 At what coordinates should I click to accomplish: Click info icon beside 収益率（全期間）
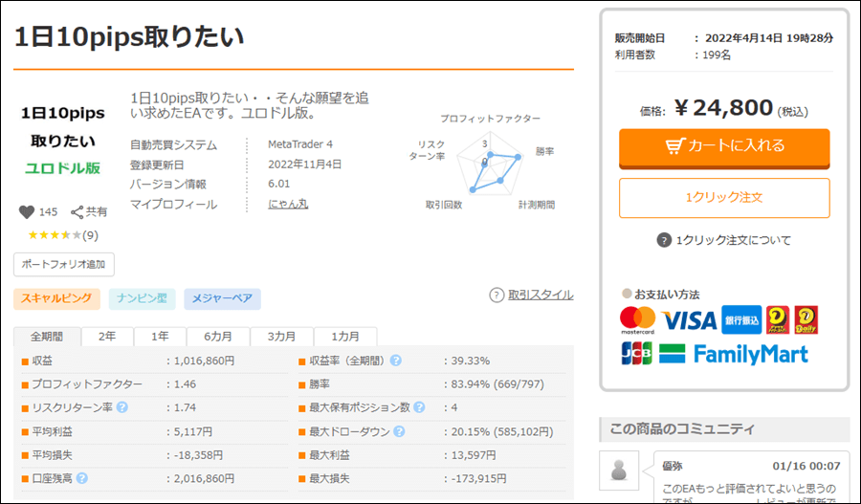click(x=395, y=361)
